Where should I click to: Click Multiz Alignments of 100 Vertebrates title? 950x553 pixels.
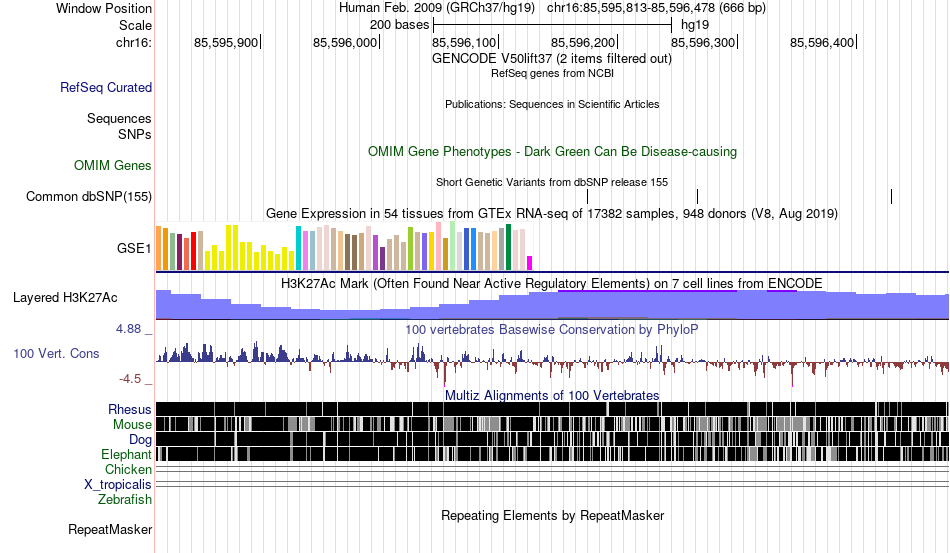[x=552, y=396]
